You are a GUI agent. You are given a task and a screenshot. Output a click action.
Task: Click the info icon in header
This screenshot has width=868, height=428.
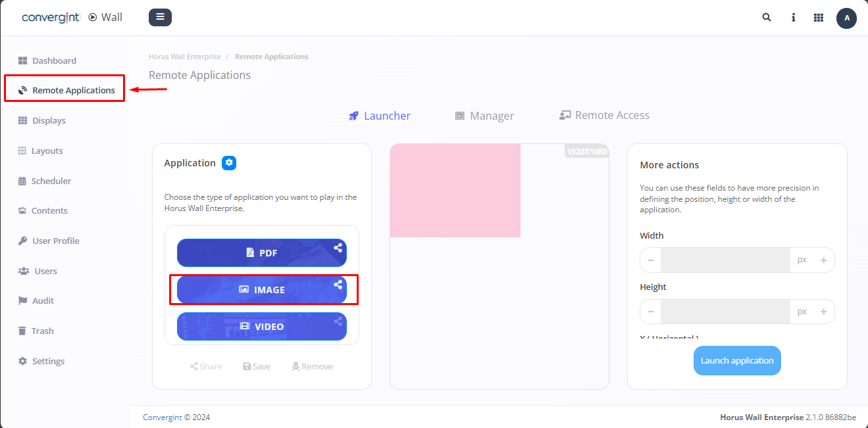pos(794,18)
